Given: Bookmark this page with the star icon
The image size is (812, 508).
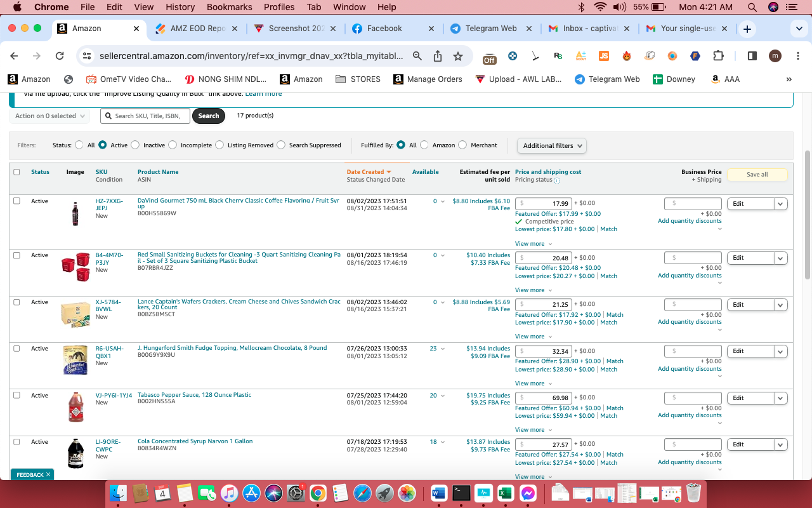Looking at the screenshot, I should click(x=458, y=56).
